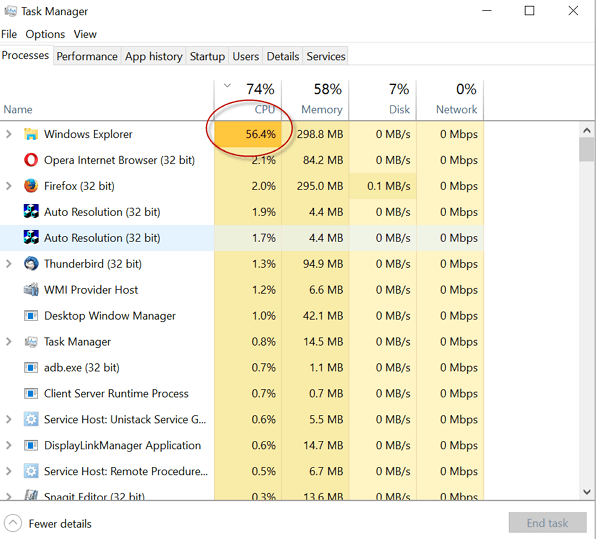This screenshot has height=540, width=596.
Task: Sort by the CPU column header
Action: 248,100
